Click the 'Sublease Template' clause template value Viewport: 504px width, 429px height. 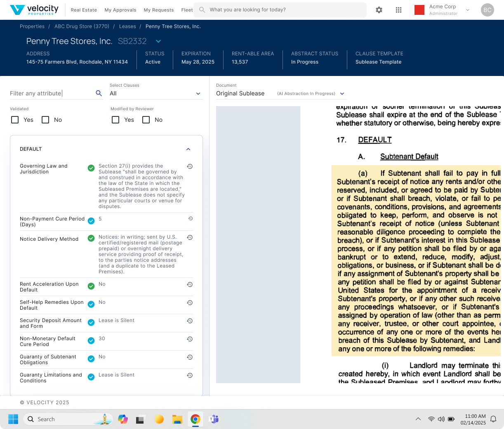click(x=378, y=62)
